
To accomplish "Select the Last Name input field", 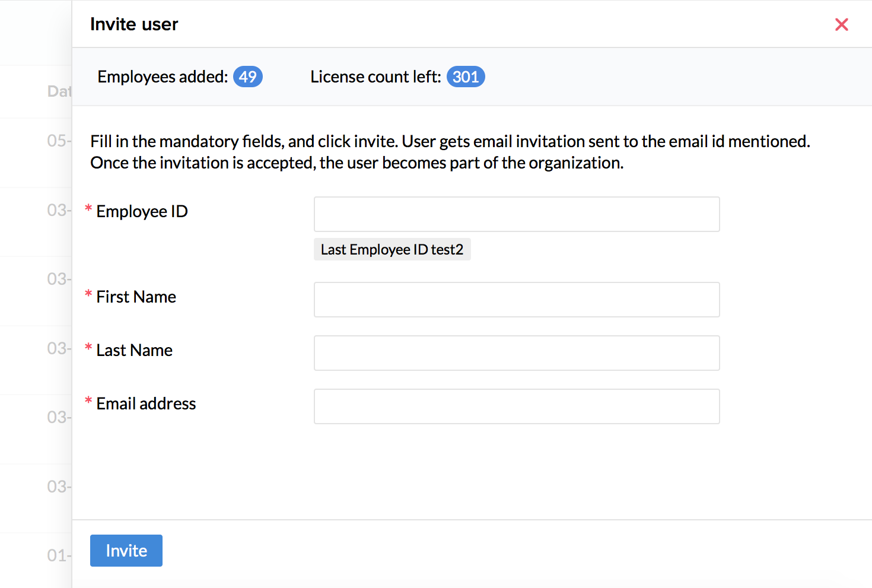I will 516,353.
